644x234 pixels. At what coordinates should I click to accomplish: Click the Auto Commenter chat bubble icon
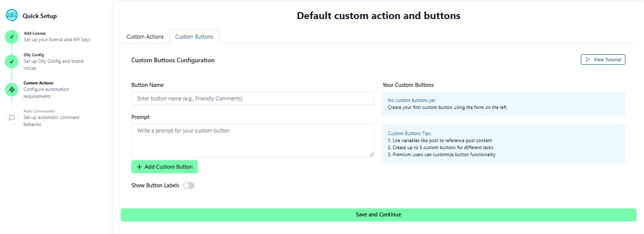click(x=12, y=118)
